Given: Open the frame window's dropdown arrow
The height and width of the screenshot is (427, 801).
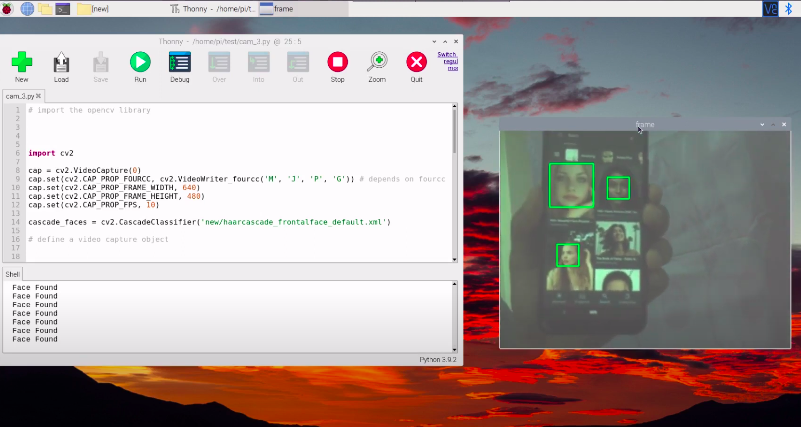Looking at the screenshot, I should pos(762,125).
